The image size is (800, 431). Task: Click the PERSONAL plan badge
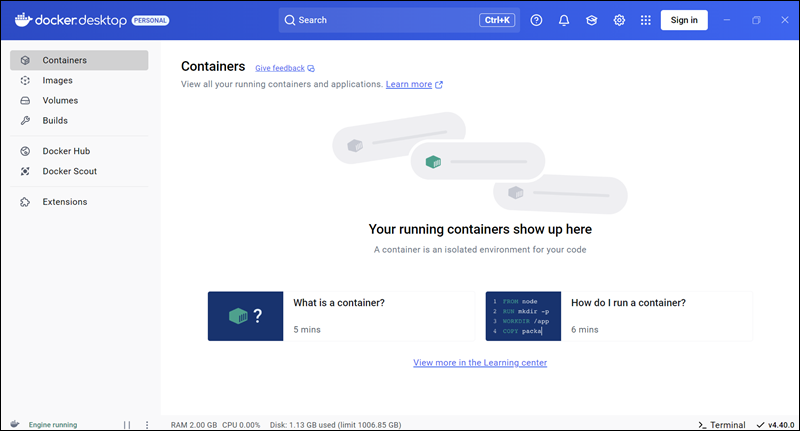[151, 20]
